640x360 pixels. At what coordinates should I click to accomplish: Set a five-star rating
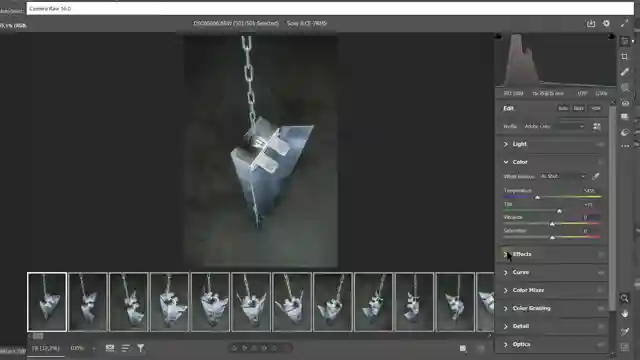[274, 348]
